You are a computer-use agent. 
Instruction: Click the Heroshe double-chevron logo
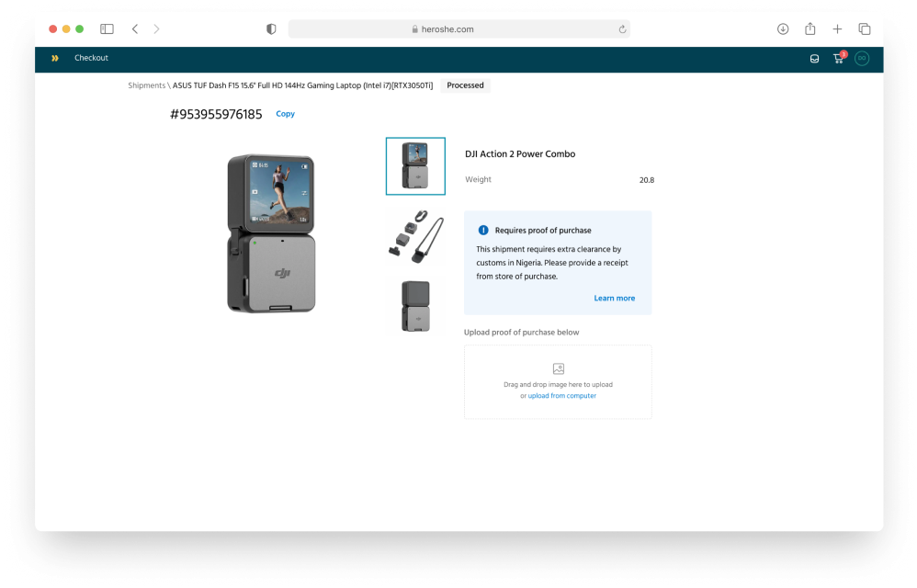(x=55, y=58)
